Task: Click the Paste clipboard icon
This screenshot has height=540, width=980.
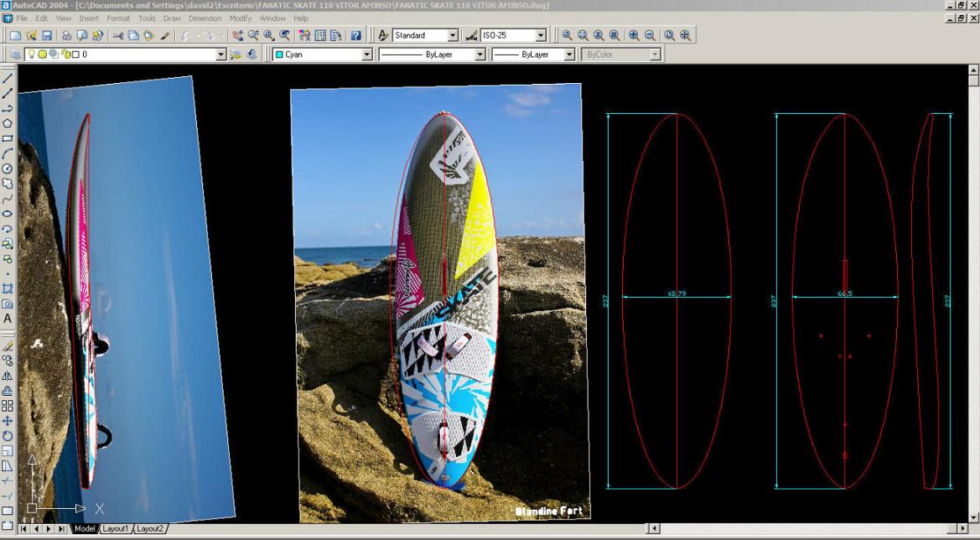Action: point(148,35)
